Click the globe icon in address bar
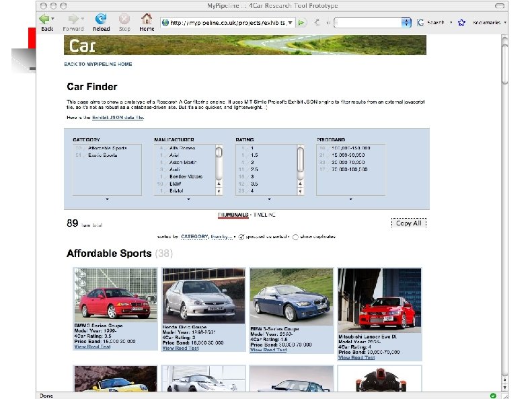This screenshot has width=532, height=399. [165, 23]
